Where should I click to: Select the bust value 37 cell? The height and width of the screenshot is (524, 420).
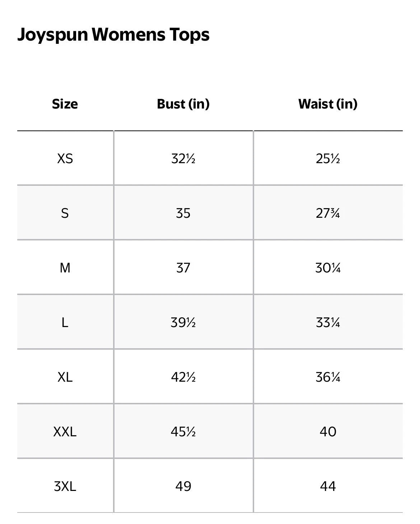point(183,268)
